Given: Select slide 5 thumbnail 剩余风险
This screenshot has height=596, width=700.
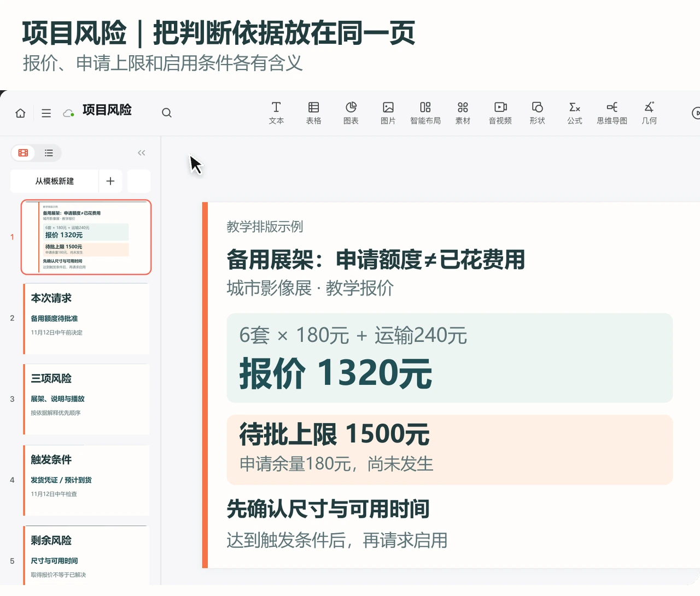Looking at the screenshot, I should coord(86,556).
